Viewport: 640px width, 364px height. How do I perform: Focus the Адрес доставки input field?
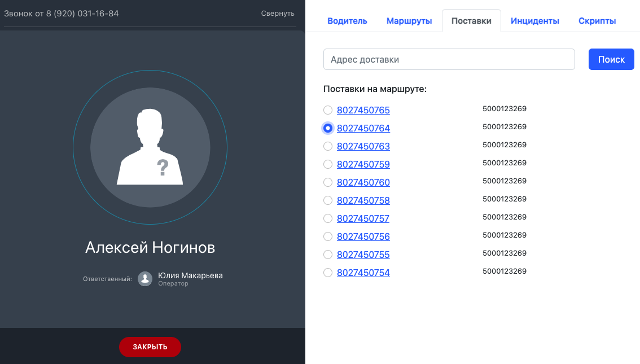[449, 59]
